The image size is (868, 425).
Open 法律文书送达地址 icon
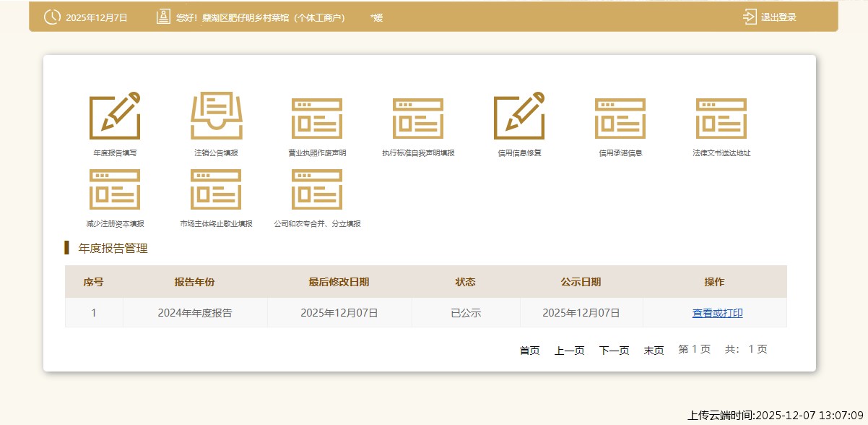(x=721, y=118)
